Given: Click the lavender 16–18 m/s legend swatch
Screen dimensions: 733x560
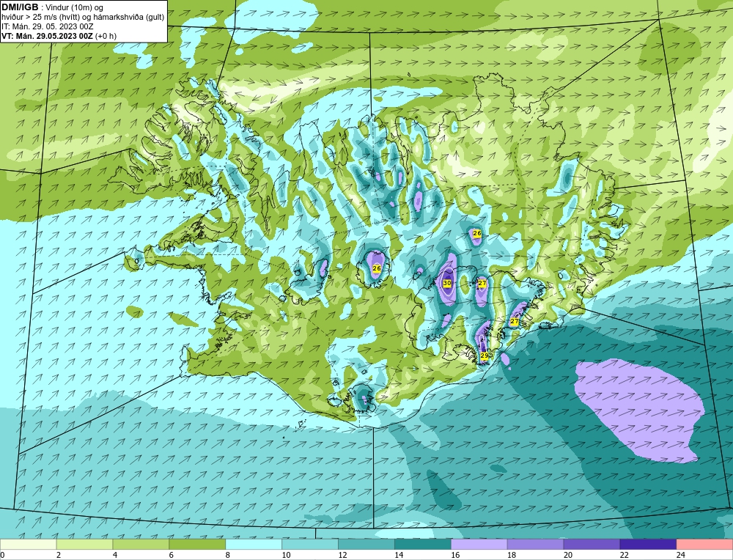Looking at the screenshot, I should (479, 544).
